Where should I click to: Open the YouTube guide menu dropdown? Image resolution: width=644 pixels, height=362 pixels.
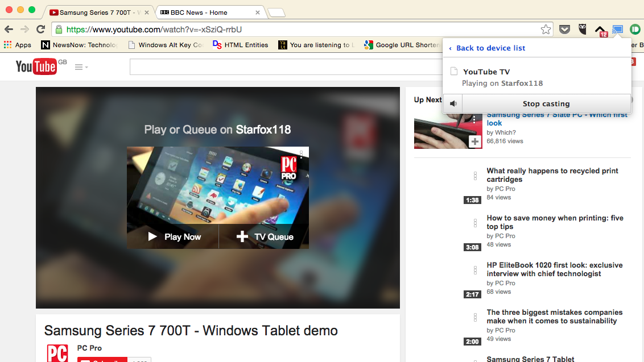pyautogui.click(x=81, y=67)
